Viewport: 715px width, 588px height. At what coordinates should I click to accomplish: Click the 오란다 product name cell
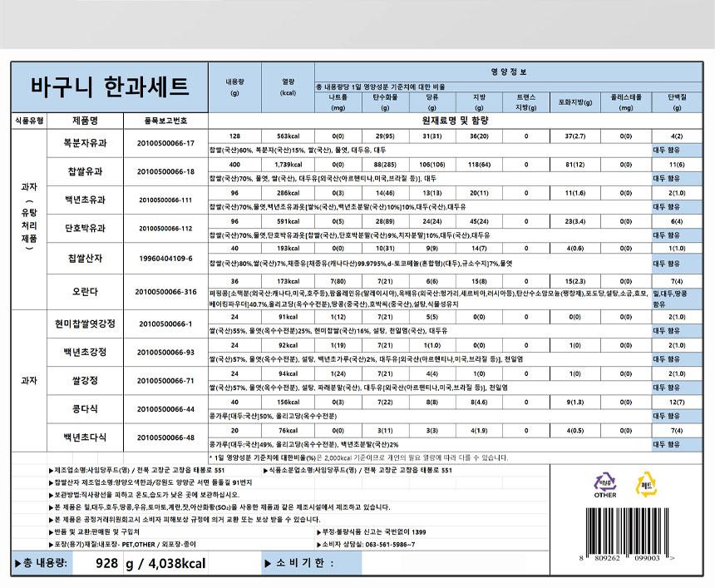pyautogui.click(x=86, y=291)
